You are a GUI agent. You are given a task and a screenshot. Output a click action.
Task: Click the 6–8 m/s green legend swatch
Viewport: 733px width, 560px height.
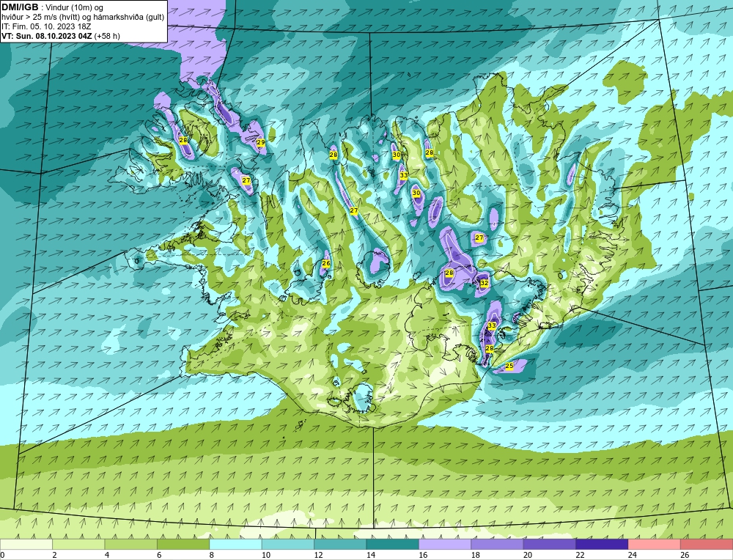tap(183, 544)
